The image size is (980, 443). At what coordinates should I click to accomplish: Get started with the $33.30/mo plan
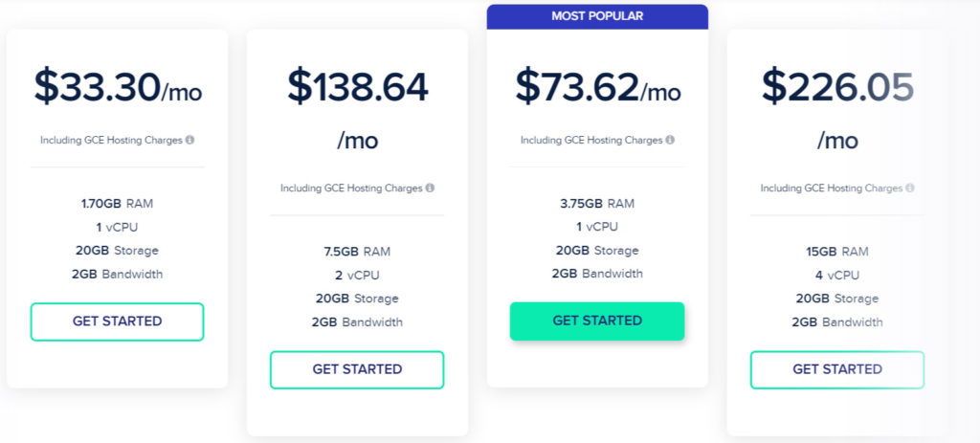118,321
